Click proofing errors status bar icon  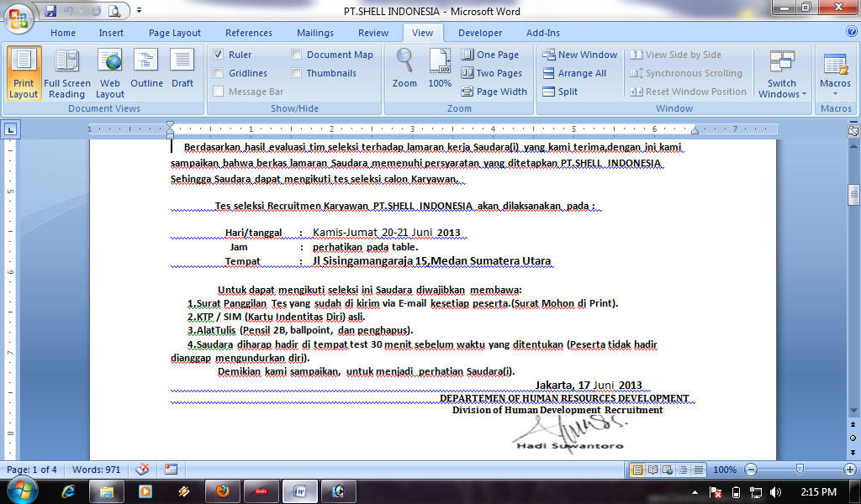point(142,470)
